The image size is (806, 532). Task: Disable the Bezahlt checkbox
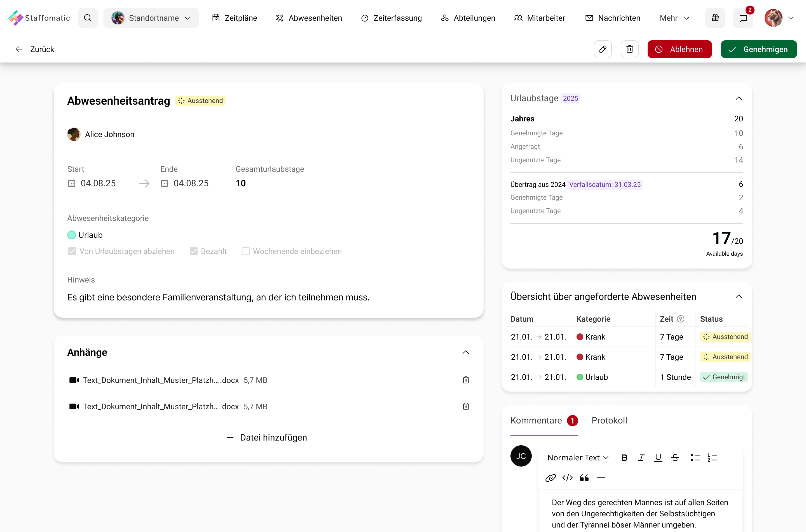coord(193,251)
